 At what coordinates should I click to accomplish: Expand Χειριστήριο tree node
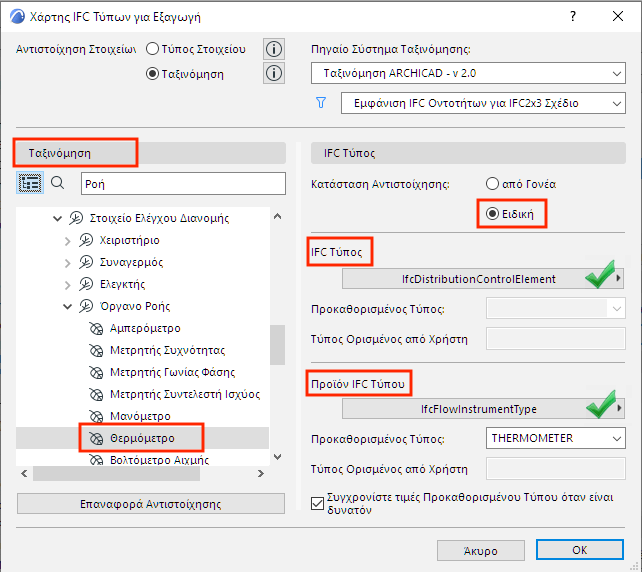68,241
